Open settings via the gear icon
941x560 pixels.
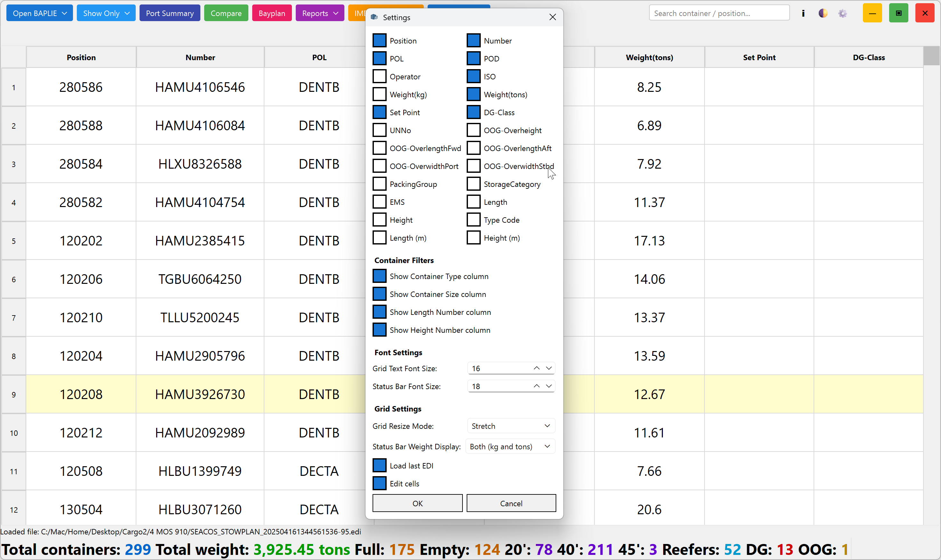[842, 13]
